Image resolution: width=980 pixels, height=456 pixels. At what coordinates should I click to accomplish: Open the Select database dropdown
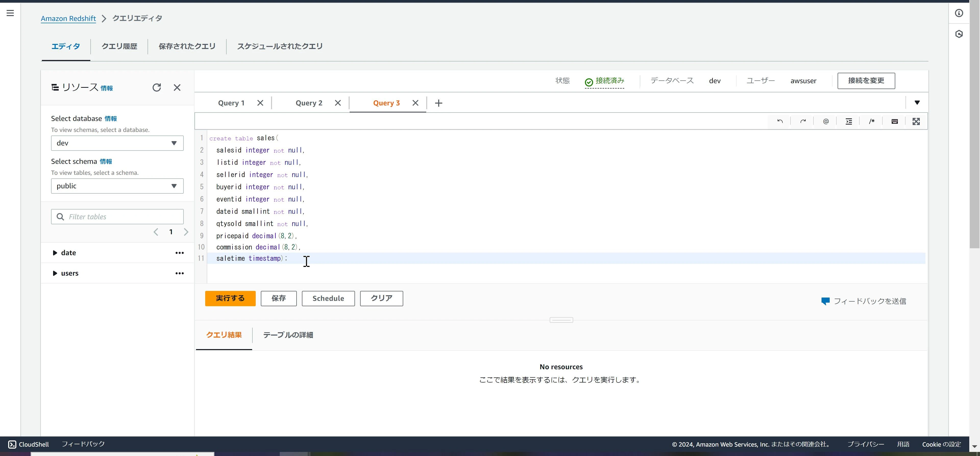pos(117,143)
